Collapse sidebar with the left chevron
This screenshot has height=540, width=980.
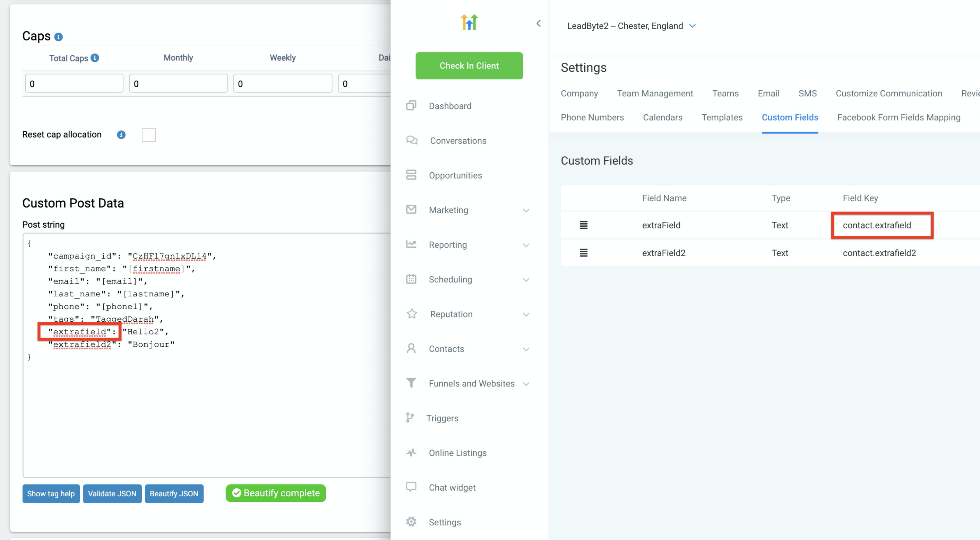coord(538,24)
